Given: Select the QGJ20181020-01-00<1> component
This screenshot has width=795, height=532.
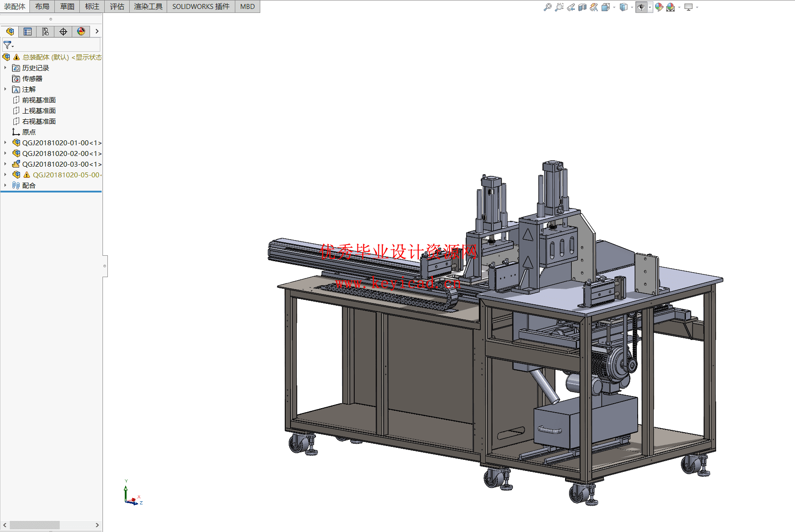Looking at the screenshot, I should point(62,143).
